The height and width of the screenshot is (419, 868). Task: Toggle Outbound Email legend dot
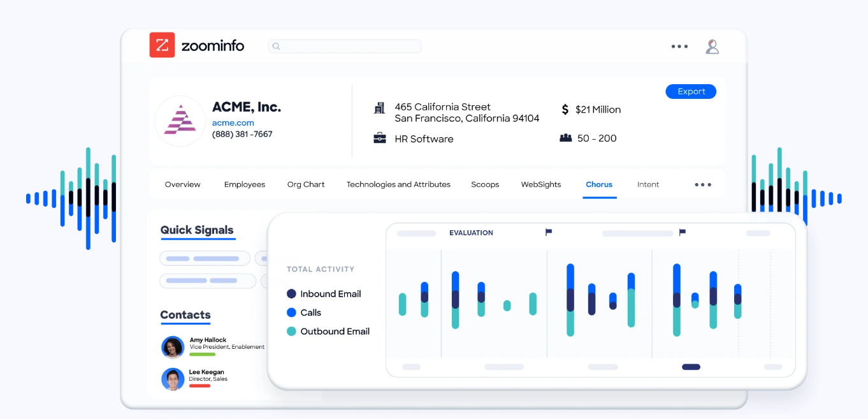(291, 332)
